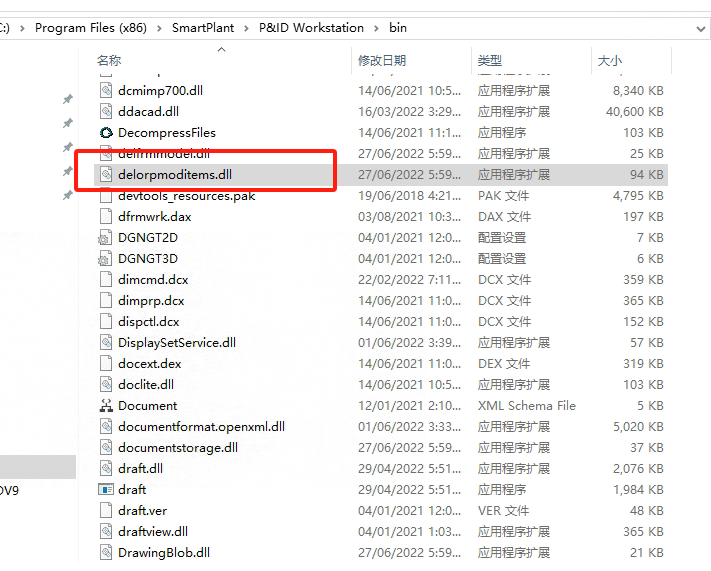Click the bin breadcrumb folder
The height and width of the screenshot is (571, 711).
[398, 28]
